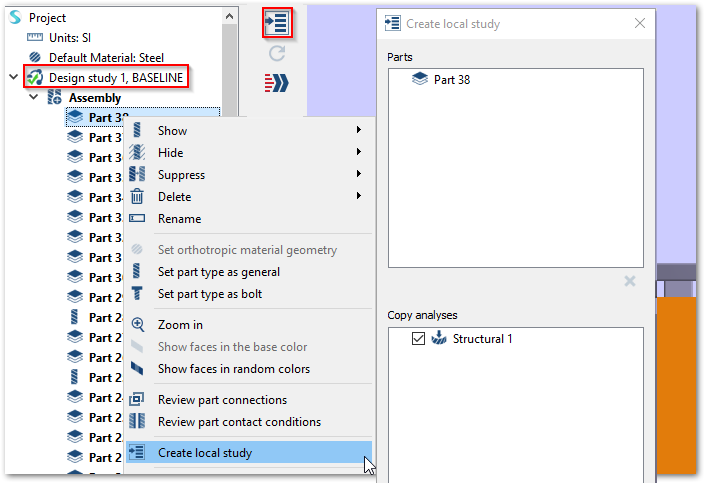
Task: Click the Default Material: Steel icon
Action: tap(36, 58)
